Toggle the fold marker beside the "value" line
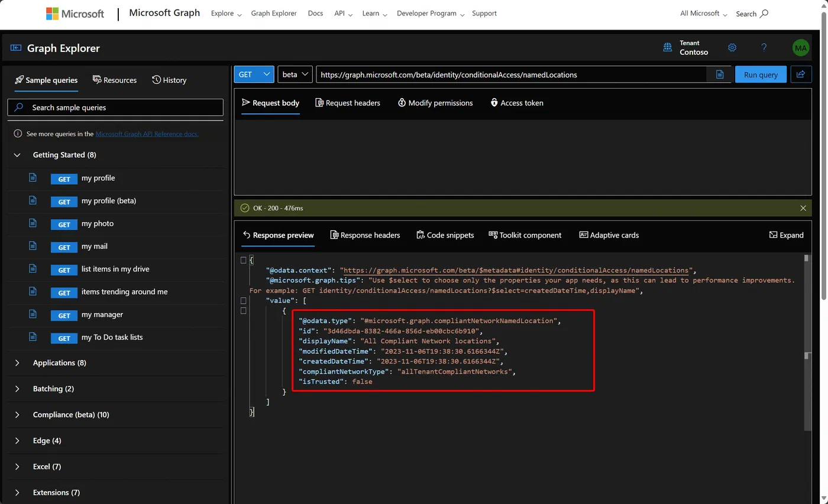828x504 pixels. [243, 301]
